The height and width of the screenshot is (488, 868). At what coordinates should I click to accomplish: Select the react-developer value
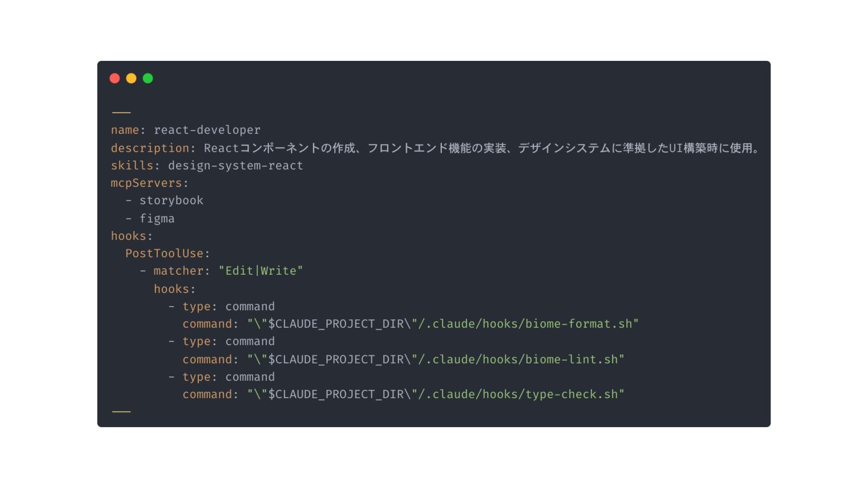click(x=207, y=130)
